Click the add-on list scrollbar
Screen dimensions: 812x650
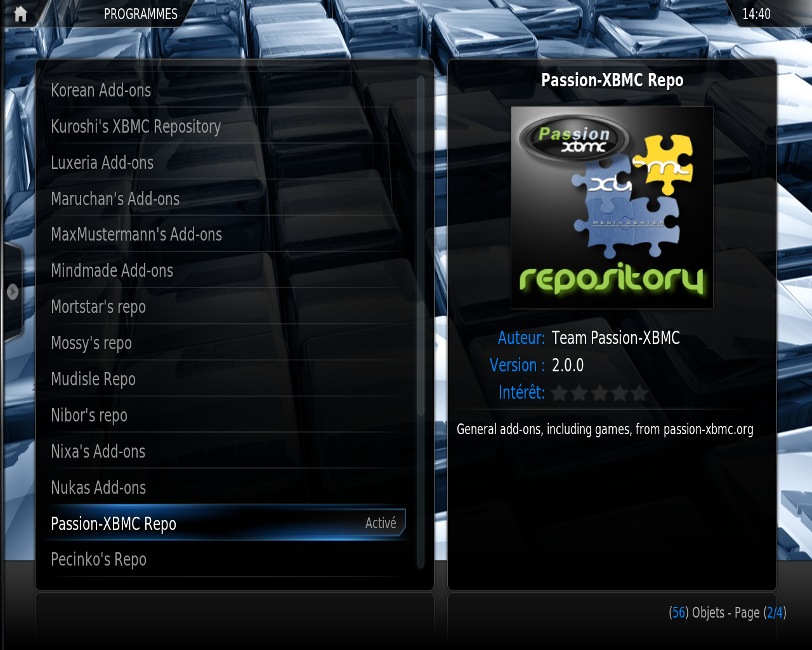point(421,322)
